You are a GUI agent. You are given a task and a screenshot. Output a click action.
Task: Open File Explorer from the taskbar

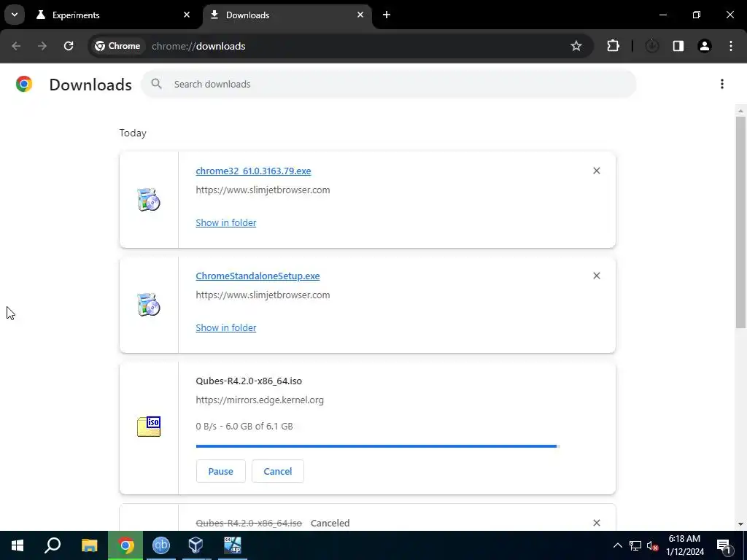tap(89, 545)
